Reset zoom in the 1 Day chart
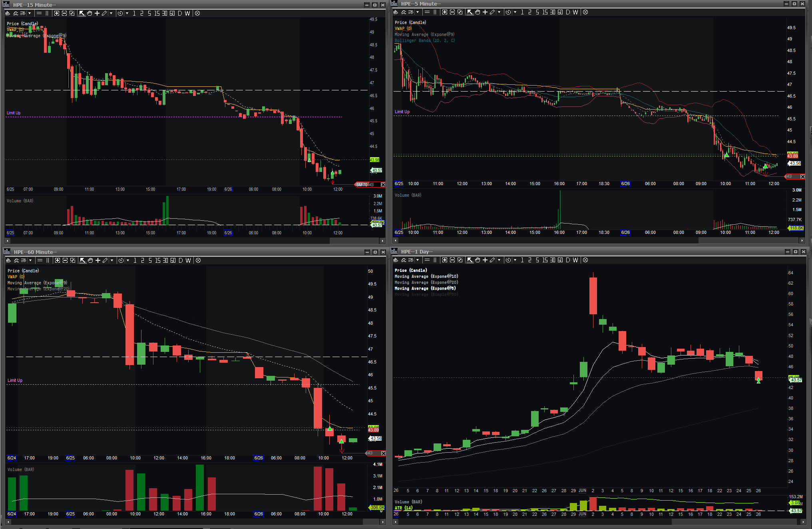The height and width of the screenshot is (529, 812). 460,260
